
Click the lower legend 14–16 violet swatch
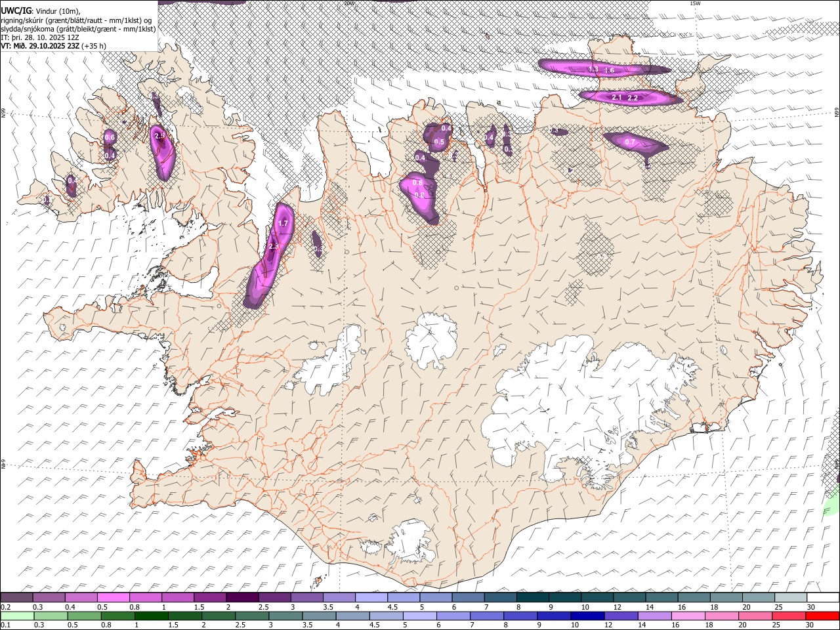[655, 616]
